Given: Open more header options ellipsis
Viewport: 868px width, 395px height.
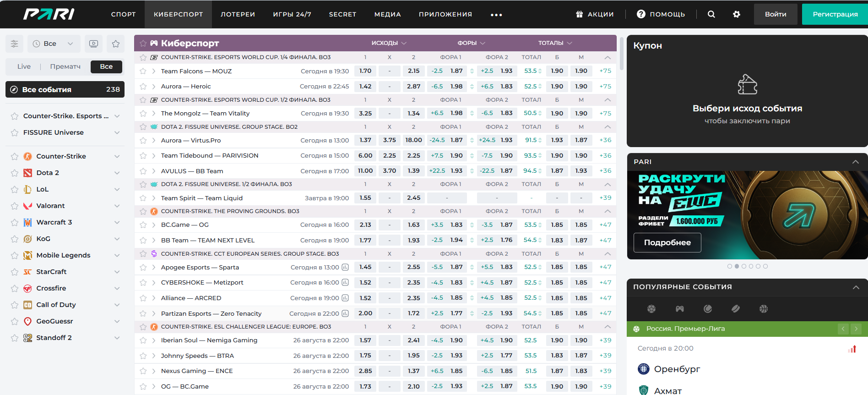Looking at the screenshot, I should (496, 15).
